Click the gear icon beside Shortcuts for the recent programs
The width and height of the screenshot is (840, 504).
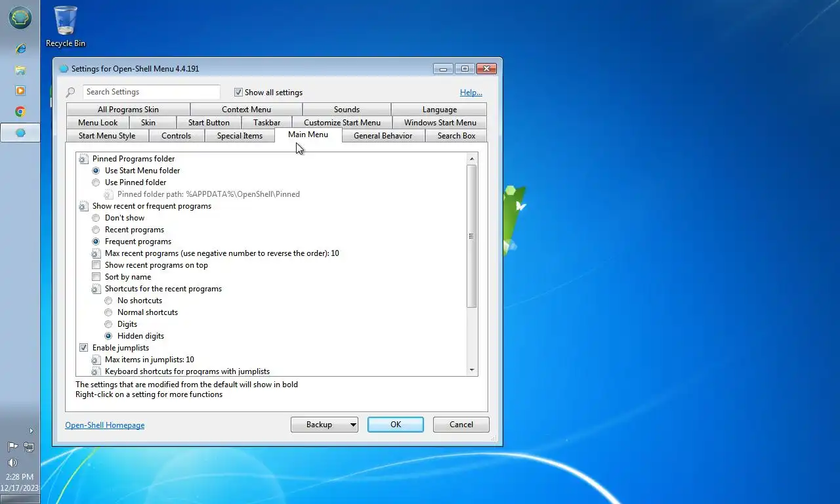tap(96, 289)
